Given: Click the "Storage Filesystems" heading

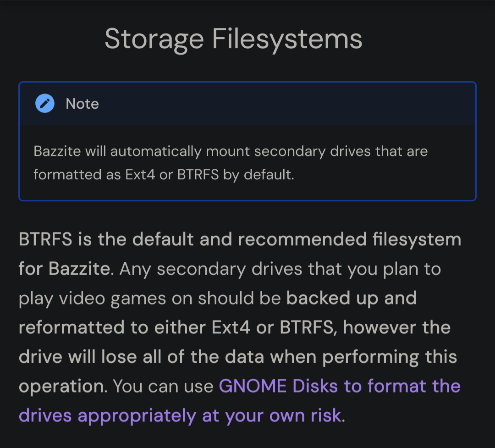Looking at the screenshot, I should [233, 39].
